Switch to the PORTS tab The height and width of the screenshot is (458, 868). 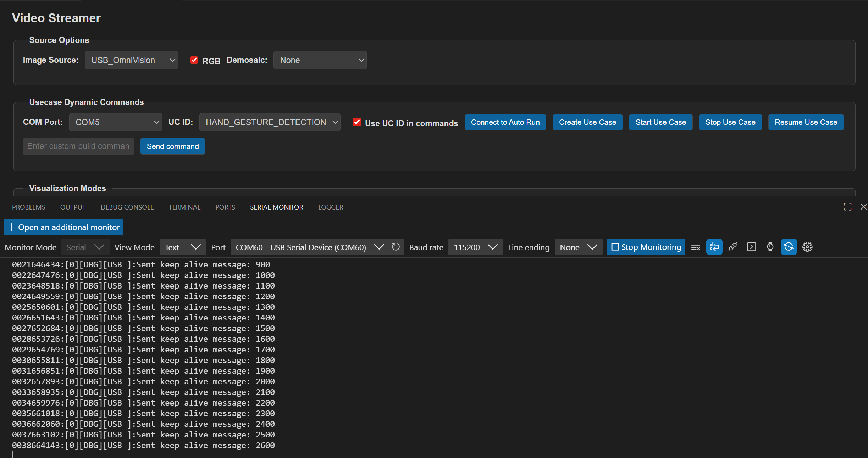[225, 207]
